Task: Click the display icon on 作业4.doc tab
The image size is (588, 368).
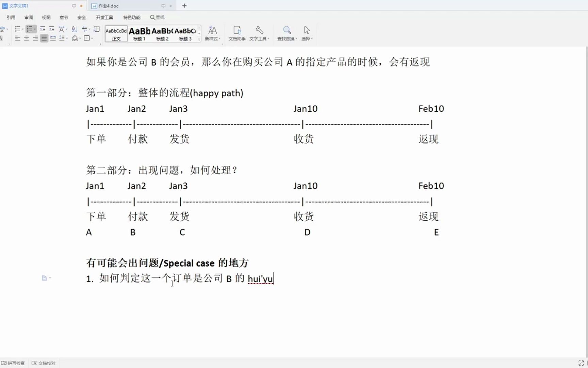Action: (163, 6)
